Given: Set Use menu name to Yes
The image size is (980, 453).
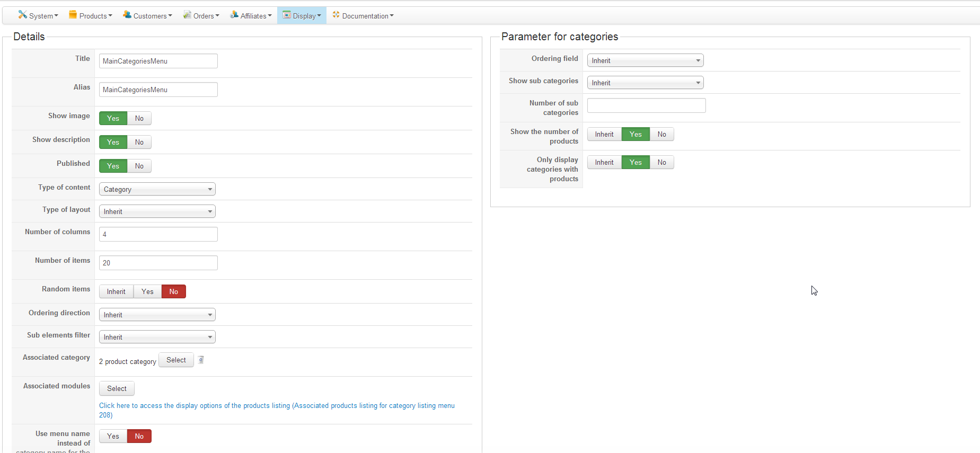Looking at the screenshot, I should tap(113, 436).
